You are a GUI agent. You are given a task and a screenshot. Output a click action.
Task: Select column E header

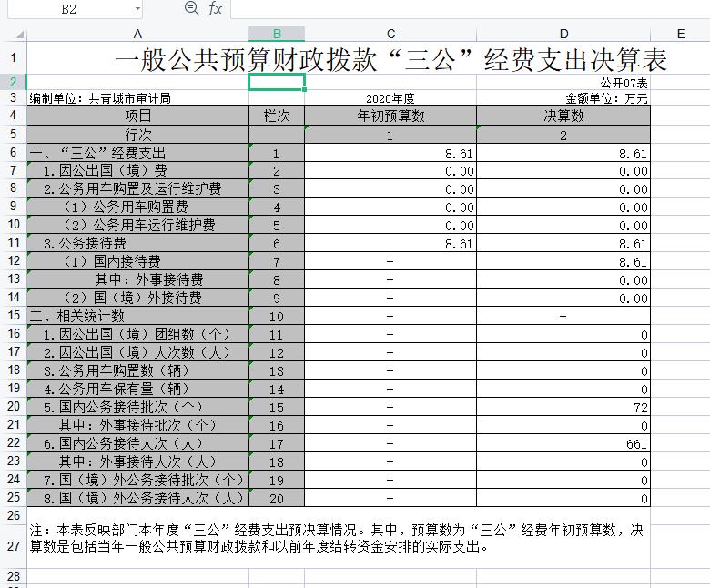pyautogui.click(x=679, y=34)
